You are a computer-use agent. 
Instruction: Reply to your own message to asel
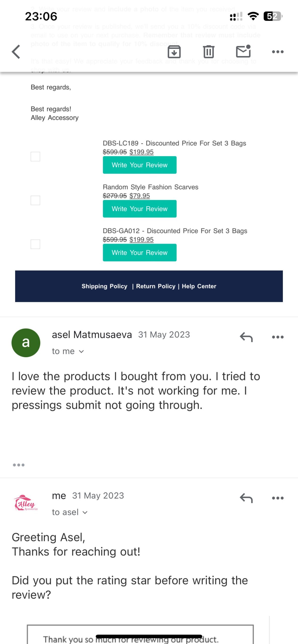[246, 498]
